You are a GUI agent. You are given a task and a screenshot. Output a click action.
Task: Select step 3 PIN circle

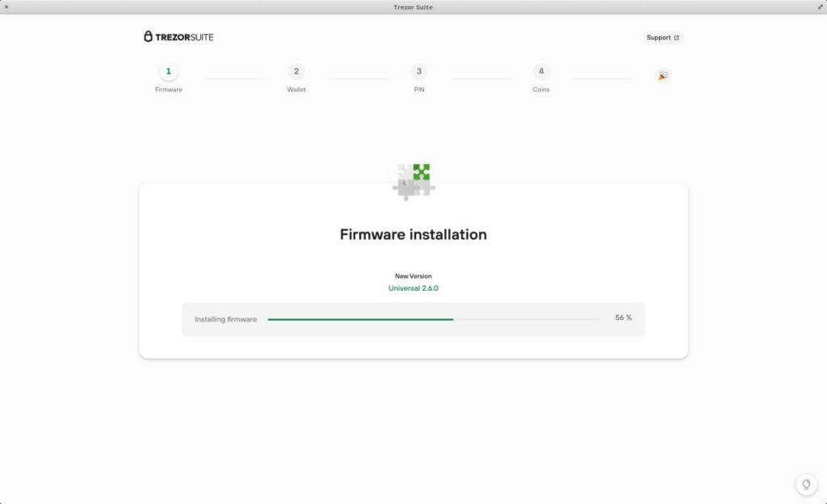tap(419, 71)
